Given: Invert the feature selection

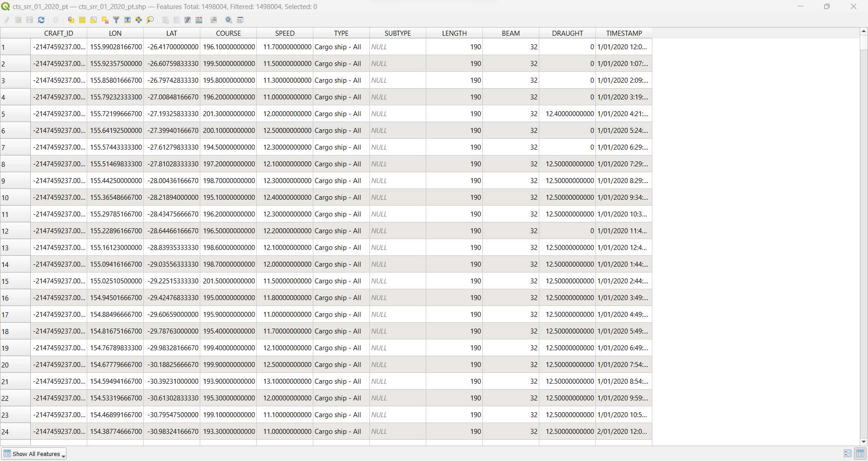Looking at the screenshot, I should pos(94,20).
